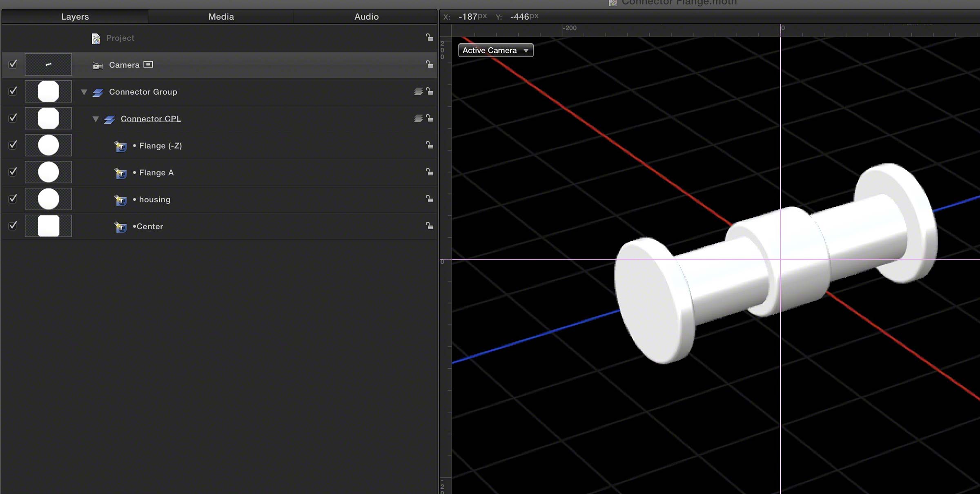Screen dimensions: 980x494
Task: Uncheck the Center visibility checkbox
Action: 13,226
